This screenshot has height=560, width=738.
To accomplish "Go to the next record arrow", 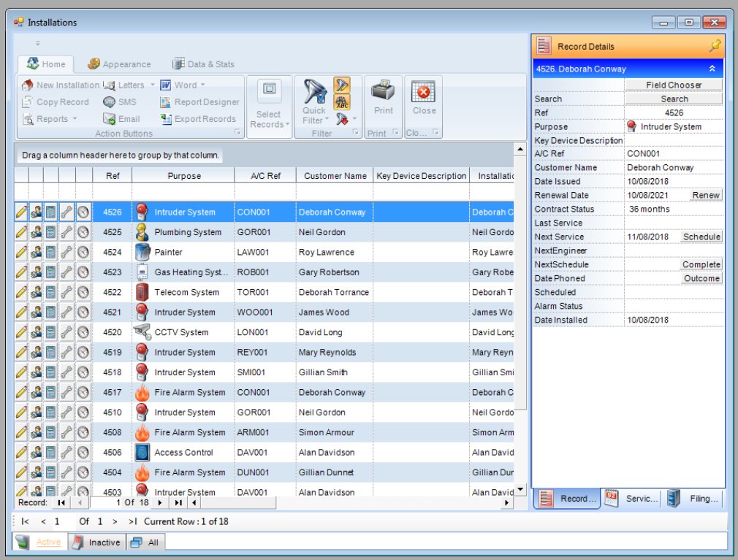I will point(160,502).
